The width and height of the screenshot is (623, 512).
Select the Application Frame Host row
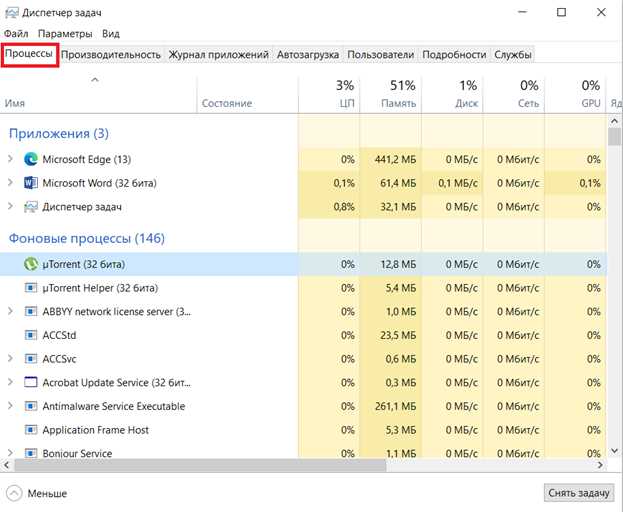point(304,430)
